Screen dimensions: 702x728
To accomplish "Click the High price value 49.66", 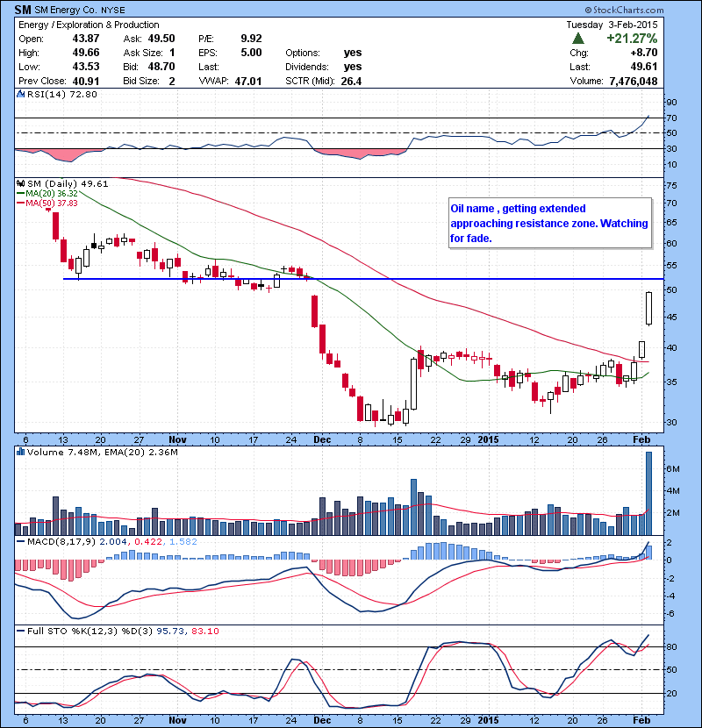I will [x=86, y=53].
